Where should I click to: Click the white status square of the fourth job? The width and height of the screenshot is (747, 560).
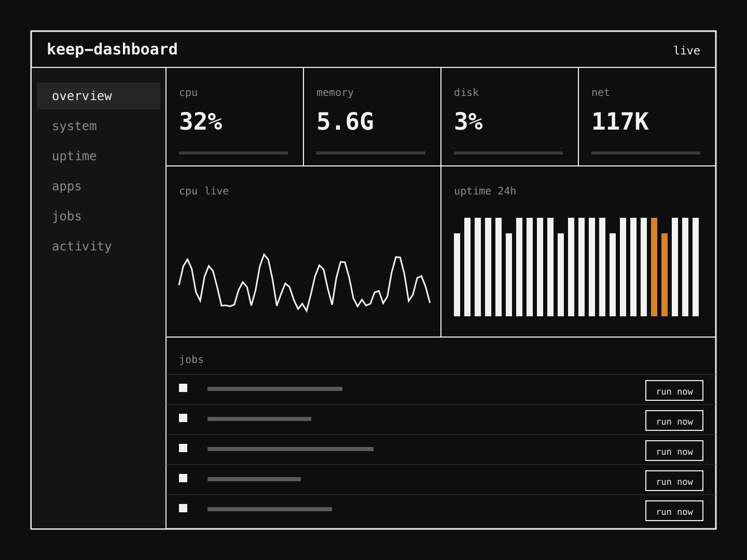tap(183, 478)
